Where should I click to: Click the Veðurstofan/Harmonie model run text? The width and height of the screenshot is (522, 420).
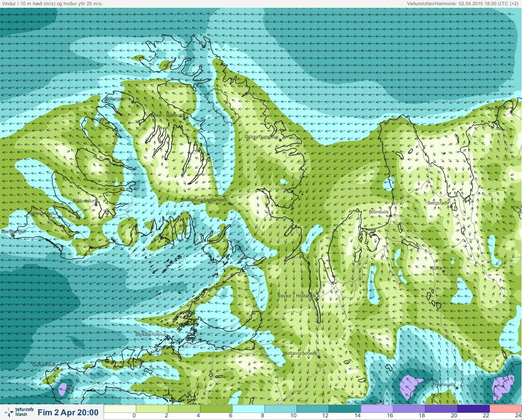point(462,3)
